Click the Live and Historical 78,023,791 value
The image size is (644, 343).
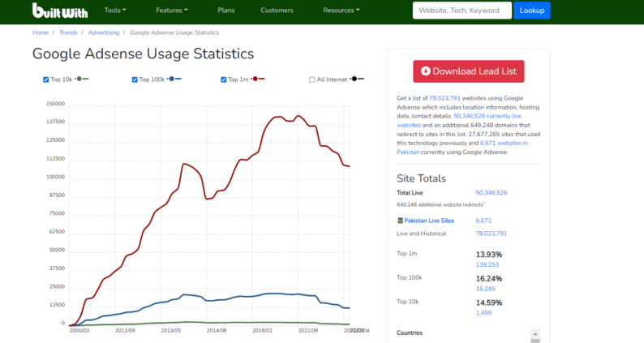[492, 234]
